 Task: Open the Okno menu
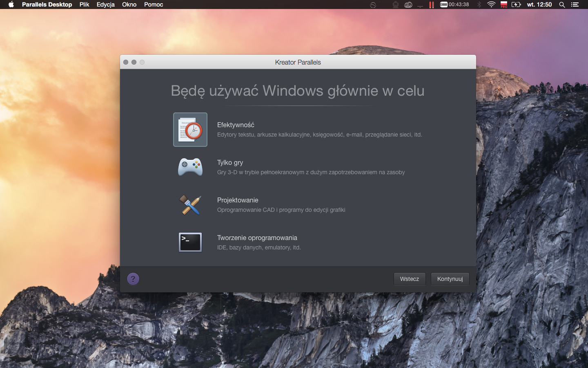pyautogui.click(x=129, y=4)
